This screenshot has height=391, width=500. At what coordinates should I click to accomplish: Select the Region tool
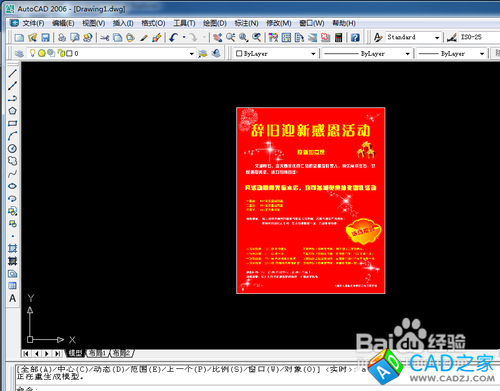(12, 274)
